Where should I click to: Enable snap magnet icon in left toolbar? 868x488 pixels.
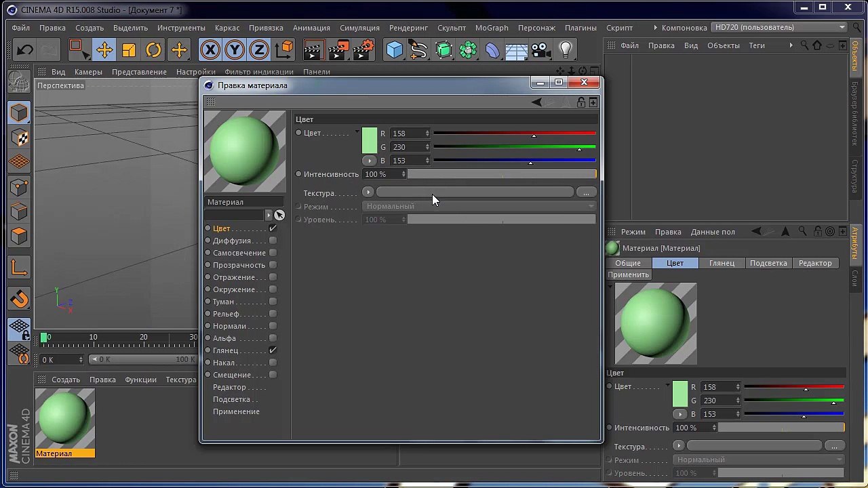[x=19, y=299]
